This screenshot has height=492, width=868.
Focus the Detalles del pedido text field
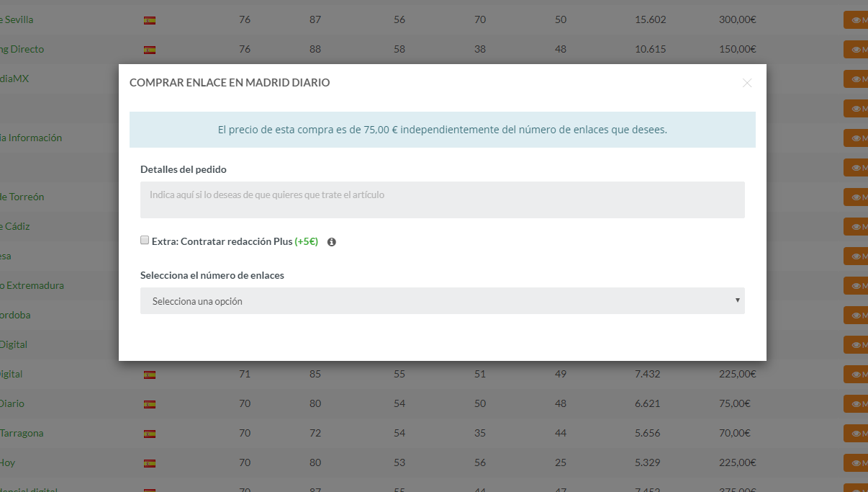click(442, 200)
